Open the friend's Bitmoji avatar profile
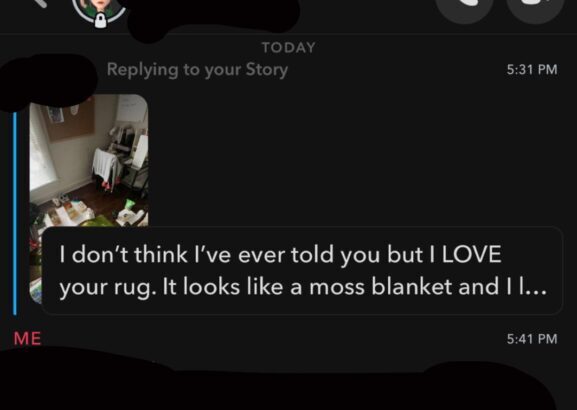Screen dimensions: 577x410 tap(99, 10)
